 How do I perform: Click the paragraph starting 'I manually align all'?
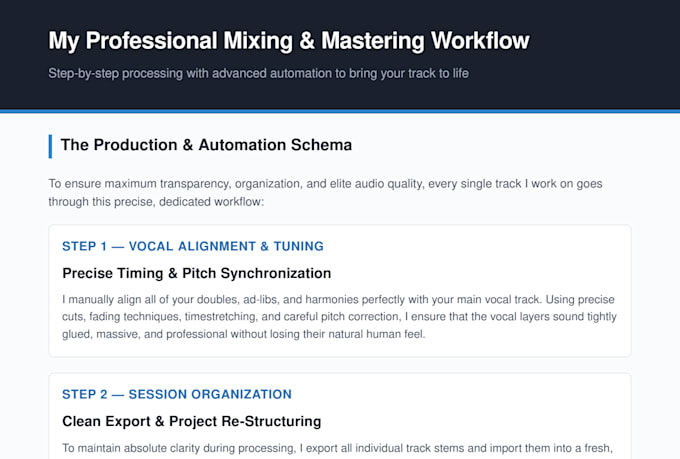pyautogui.click(x=339, y=317)
